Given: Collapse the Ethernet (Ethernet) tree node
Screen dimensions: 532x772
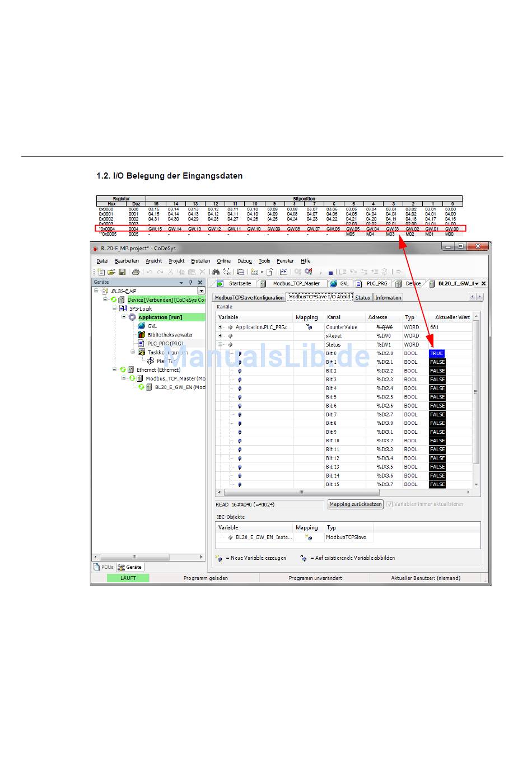Looking at the screenshot, I should 114,370.
